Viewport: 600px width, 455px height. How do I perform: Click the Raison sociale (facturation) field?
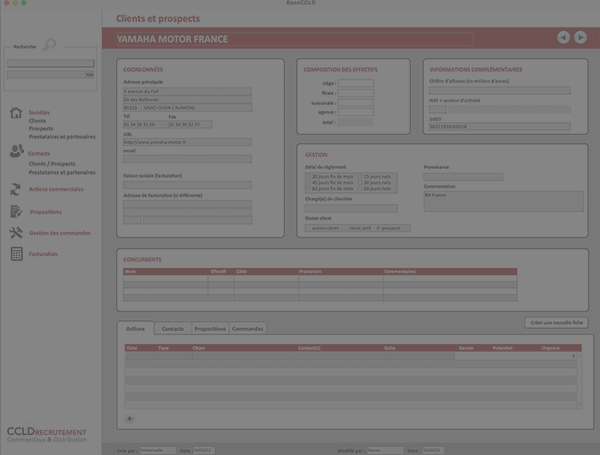coord(187,185)
